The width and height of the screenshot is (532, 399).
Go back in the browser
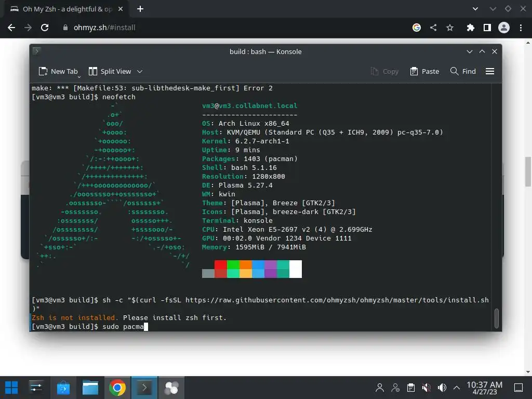click(x=11, y=28)
